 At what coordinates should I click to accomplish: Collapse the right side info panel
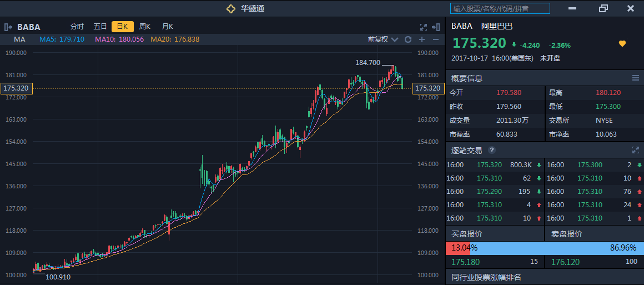[436, 27]
